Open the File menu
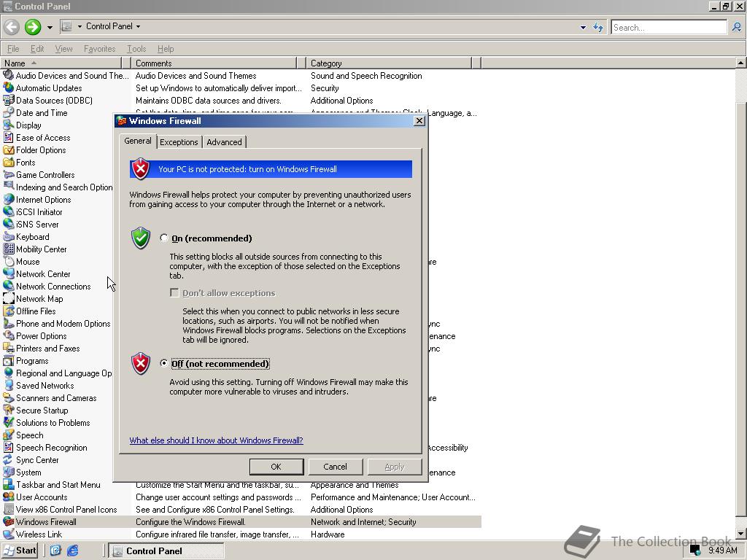 coord(13,49)
